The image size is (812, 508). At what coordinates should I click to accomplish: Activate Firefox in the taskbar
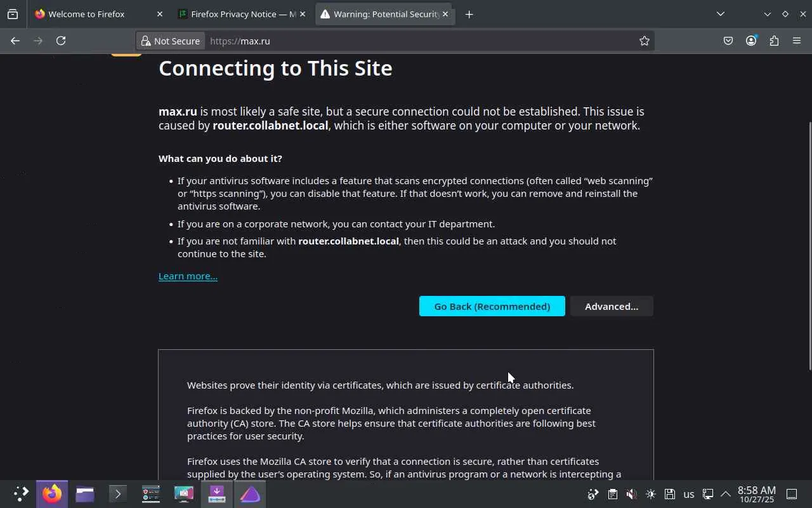(x=52, y=493)
